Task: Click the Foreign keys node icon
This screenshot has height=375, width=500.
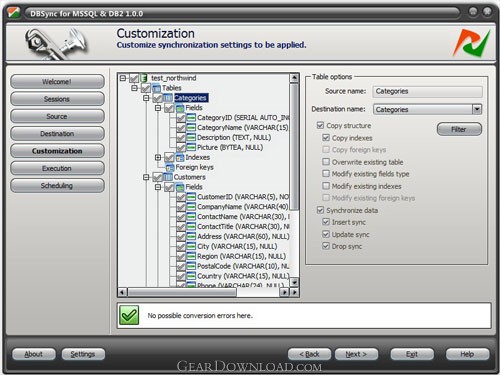Action: [170, 167]
